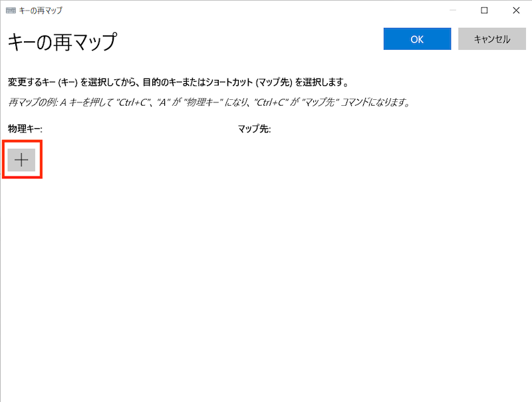Viewport: 532px width, 402px height.
Task: Click the blank space below the plus button
Action: pyautogui.click(x=22, y=220)
